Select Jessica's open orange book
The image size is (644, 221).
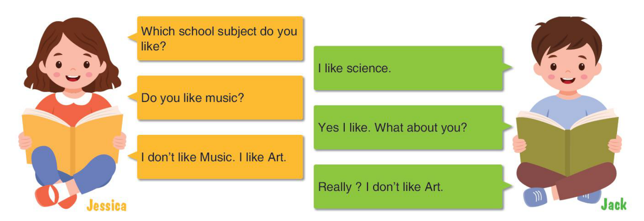[x=73, y=136]
